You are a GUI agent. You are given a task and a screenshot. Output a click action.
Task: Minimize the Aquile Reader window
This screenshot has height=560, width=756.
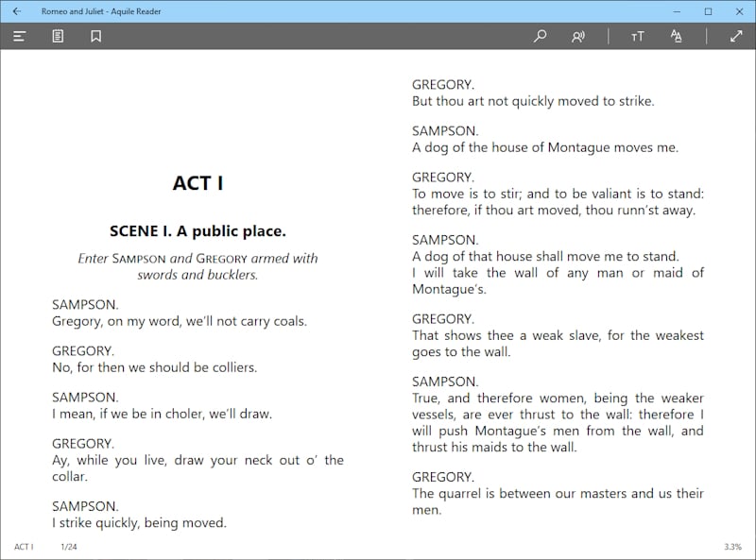click(x=677, y=11)
